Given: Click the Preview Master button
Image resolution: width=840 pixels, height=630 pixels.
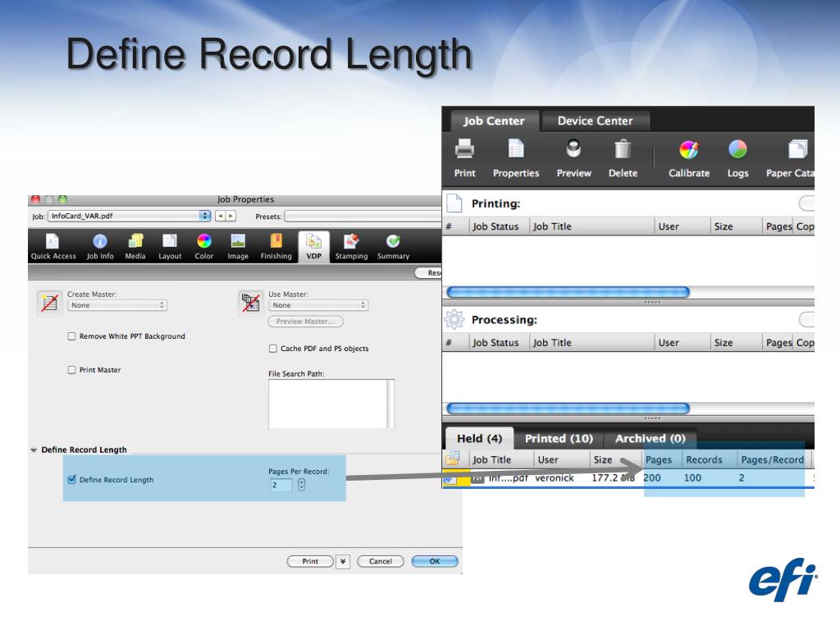Looking at the screenshot, I should [305, 322].
